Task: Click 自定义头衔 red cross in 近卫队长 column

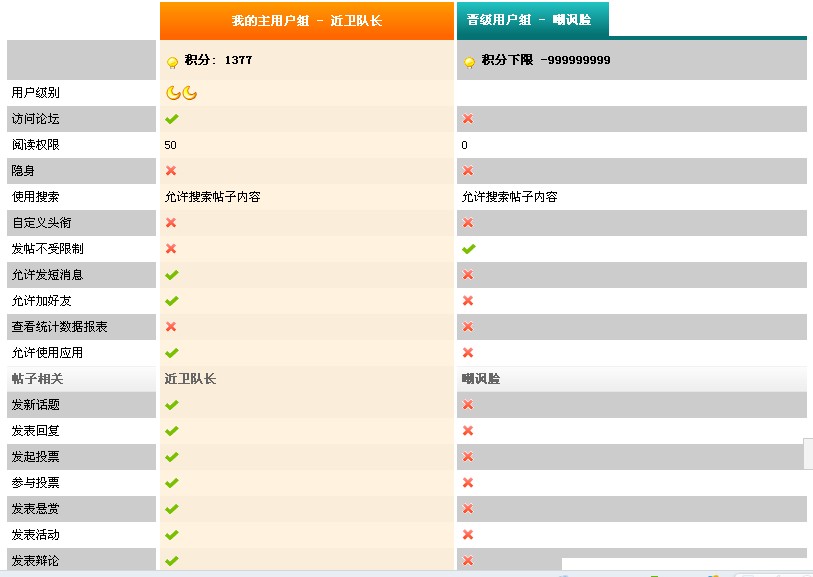Action: pyautogui.click(x=171, y=222)
